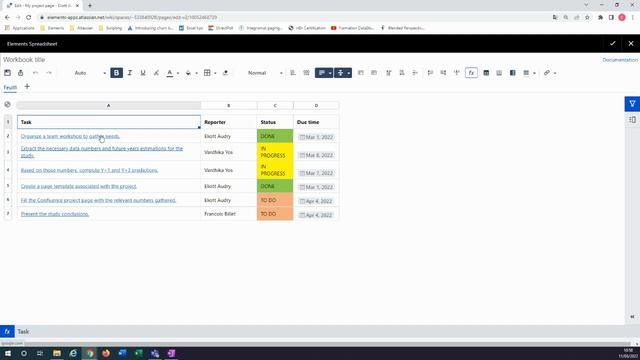Toggle bold formatting off

point(116,73)
